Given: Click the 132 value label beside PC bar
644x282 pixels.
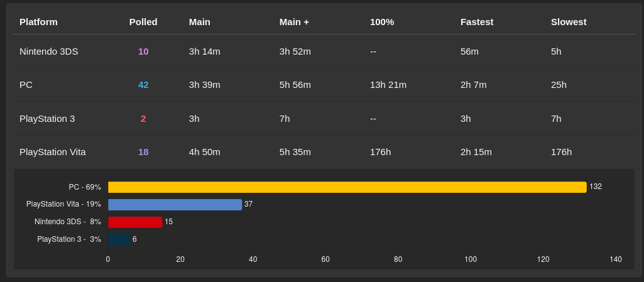Looking at the screenshot, I should point(596,187).
